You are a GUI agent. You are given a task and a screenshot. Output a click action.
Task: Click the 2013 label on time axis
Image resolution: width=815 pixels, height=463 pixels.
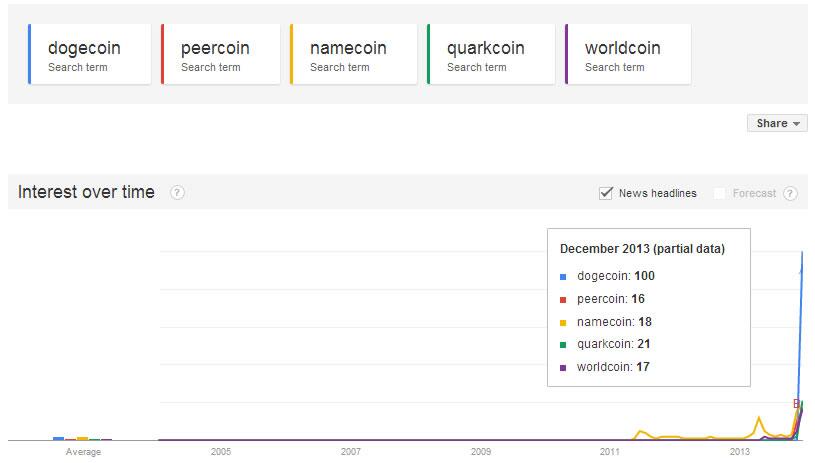click(x=739, y=452)
